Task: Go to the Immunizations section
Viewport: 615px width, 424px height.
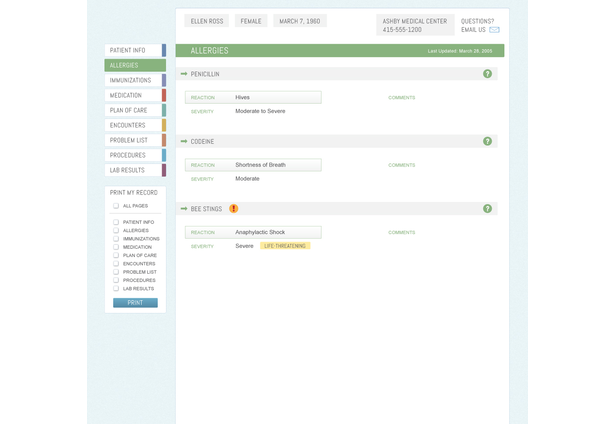Action: click(x=135, y=80)
